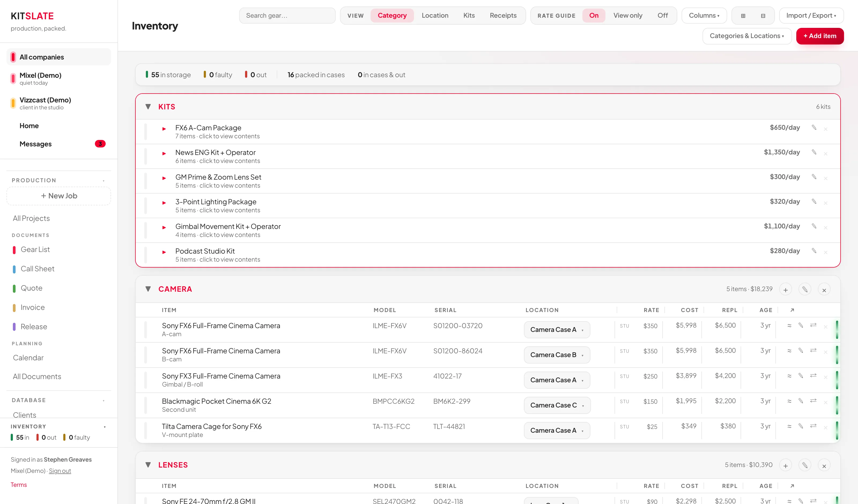Screen dimensions: 858x504
Task: Edit the CAMERA category with pencil icon
Action: tap(805, 290)
